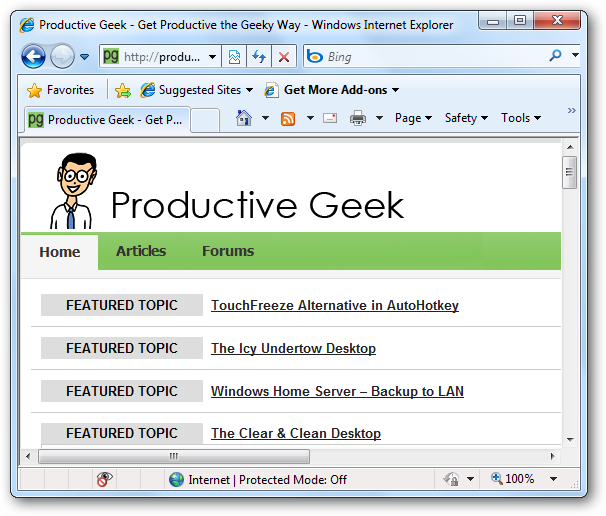This screenshot has height=516, width=606.
Task: Click the red Stop loading icon
Action: tap(284, 57)
